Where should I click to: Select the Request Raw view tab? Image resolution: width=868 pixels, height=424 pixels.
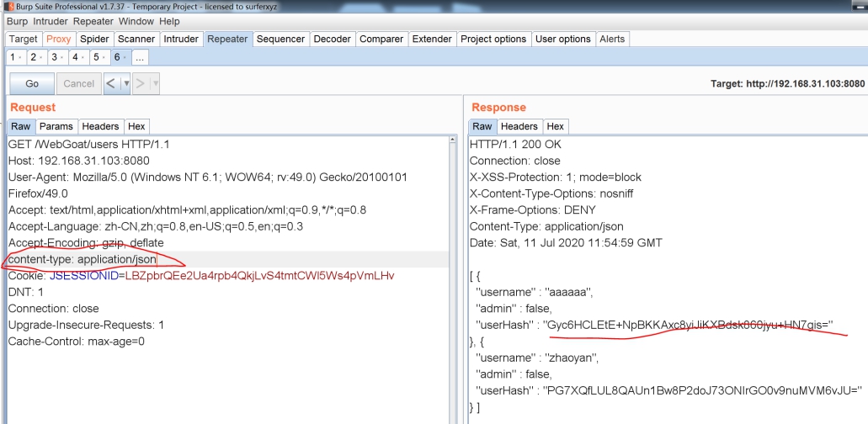(x=21, y=126)
